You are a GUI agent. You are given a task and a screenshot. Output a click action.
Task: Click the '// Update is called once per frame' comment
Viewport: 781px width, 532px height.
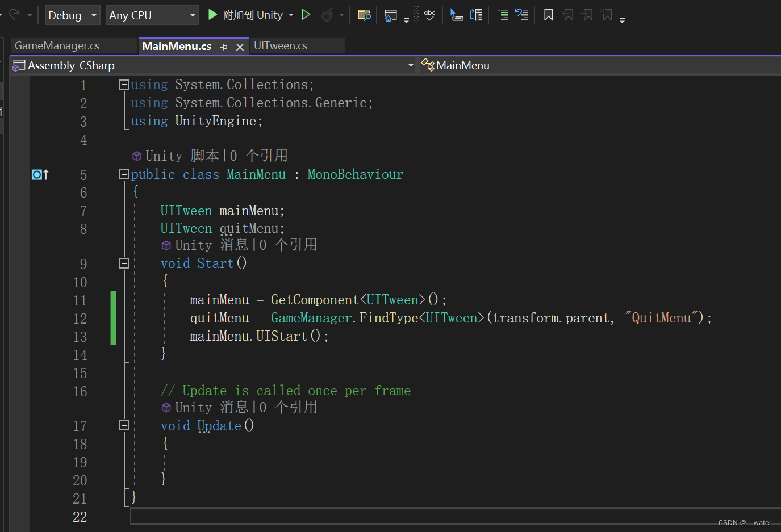286,391
